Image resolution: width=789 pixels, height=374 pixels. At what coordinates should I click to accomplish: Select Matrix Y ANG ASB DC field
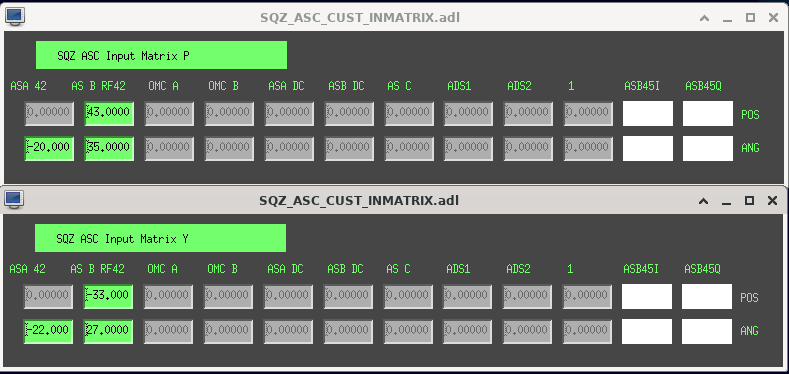point(348,331)
